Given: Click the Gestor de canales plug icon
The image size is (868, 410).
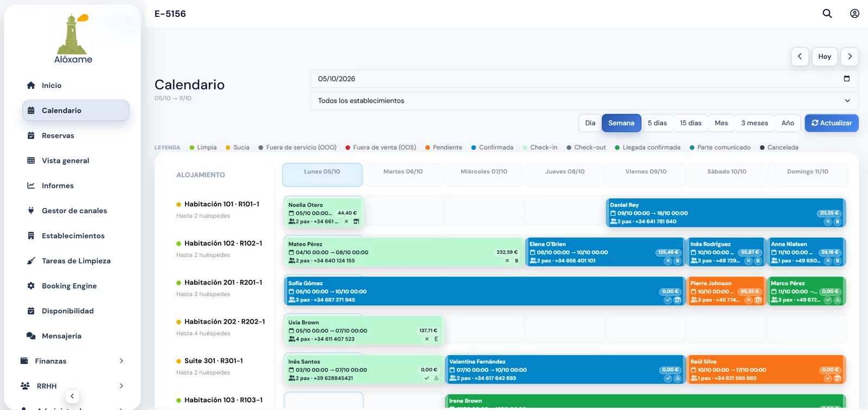Looking at the screenshot, I should (31, 210).
